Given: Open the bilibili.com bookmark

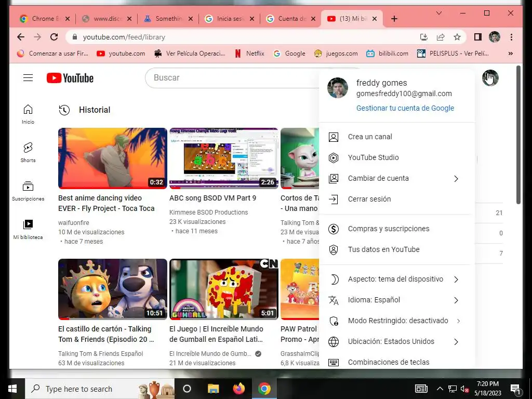Looking at the screenshot, I should (x=387, y=54).
